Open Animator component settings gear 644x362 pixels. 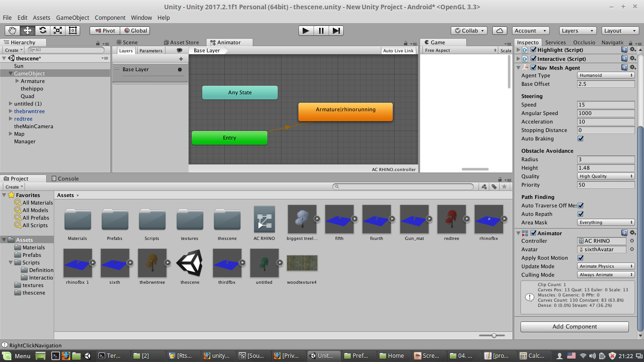633,233
